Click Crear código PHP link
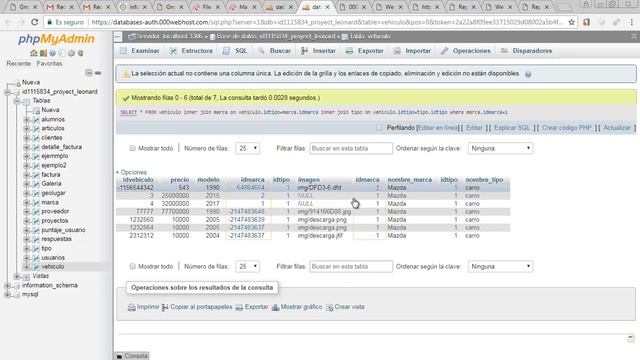640x360 pixels. click(567, 128)
